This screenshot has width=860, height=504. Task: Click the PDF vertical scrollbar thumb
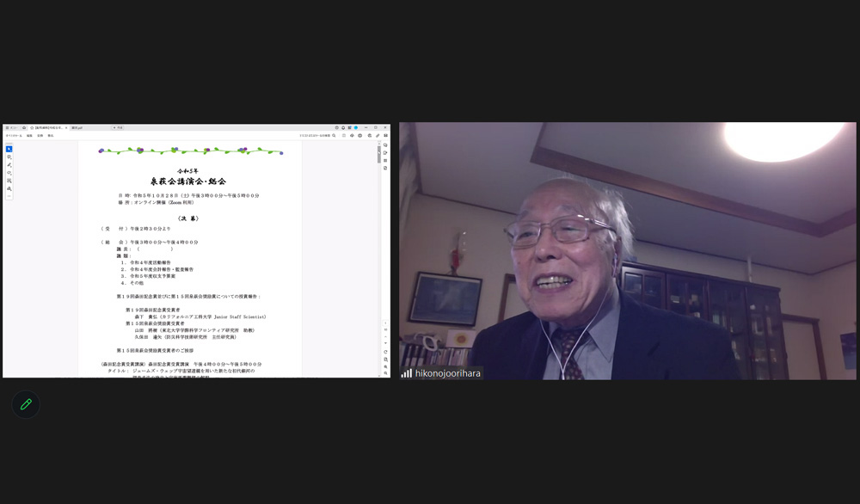click(x=379, y=154)
